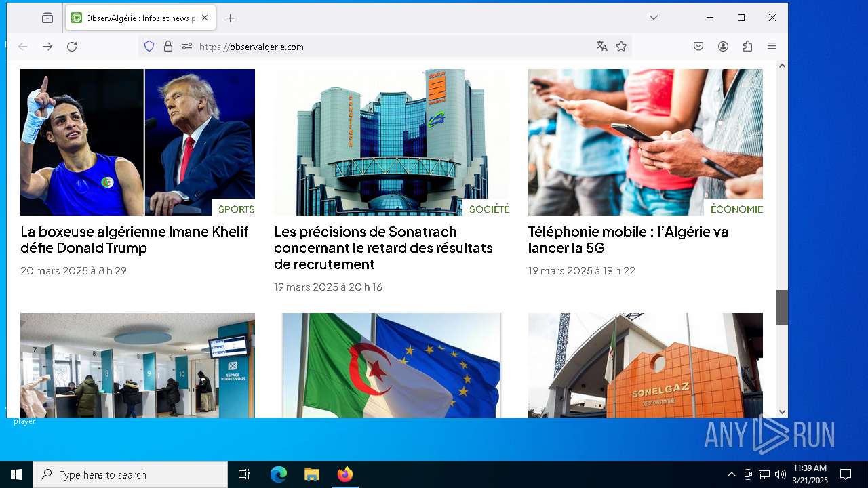The height and width of the screenshot is (488, 868).
Task: Click the page scrollbar up arrow
Action: [x=782, y=66]
